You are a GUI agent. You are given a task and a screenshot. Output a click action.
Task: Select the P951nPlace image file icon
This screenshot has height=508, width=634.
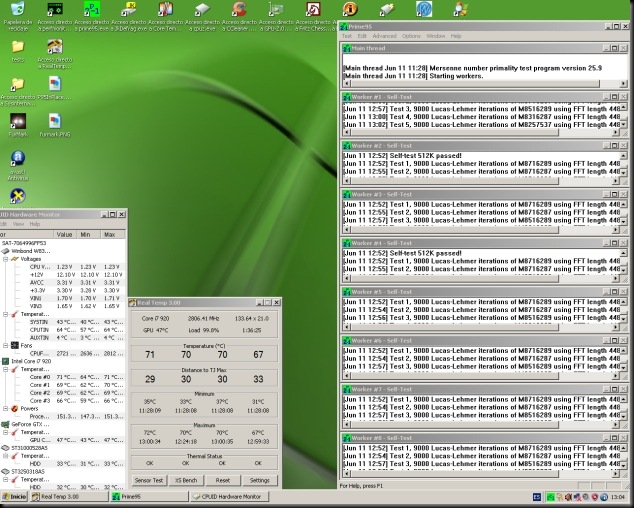55,84
